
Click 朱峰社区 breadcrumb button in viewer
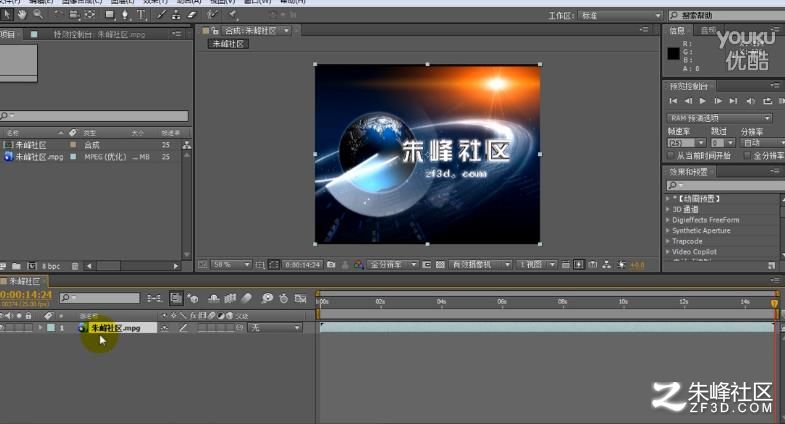pos(228,44)
